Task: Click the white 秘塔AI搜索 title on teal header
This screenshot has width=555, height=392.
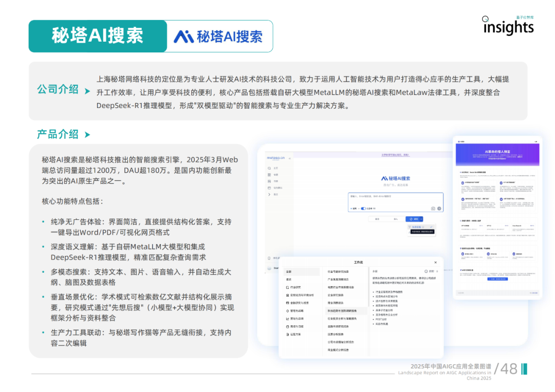Action: (x=97, y=36)
